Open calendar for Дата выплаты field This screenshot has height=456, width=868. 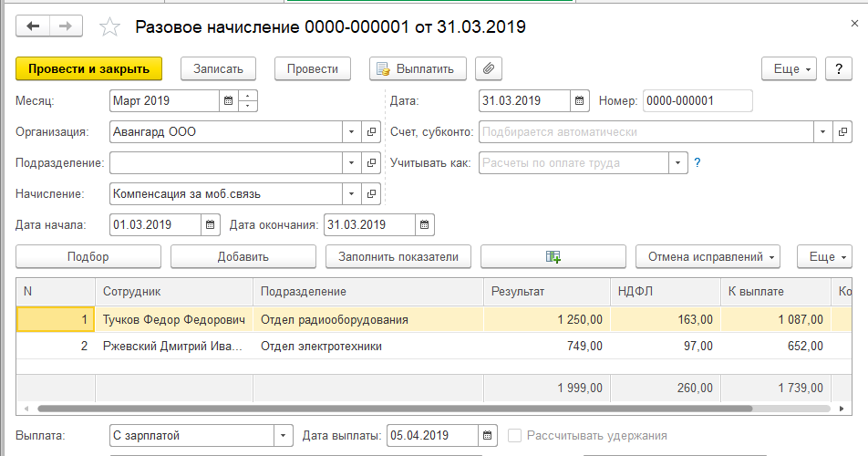point(488,436)
